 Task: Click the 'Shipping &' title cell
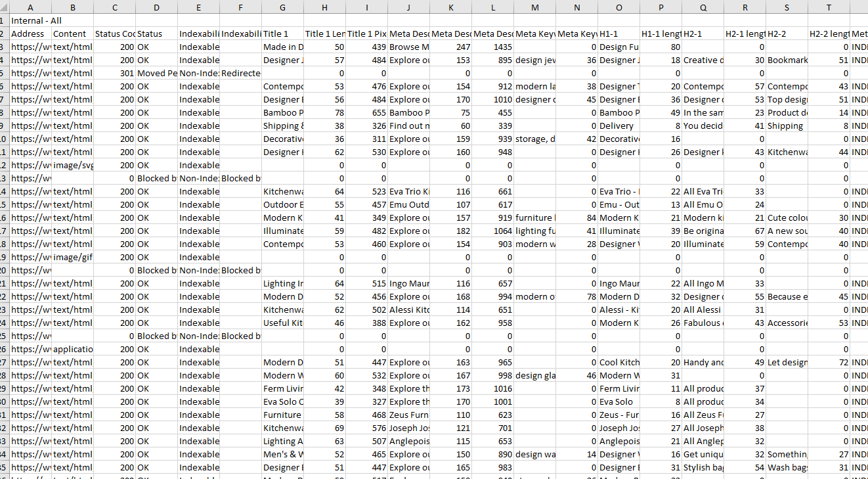[x=282, y=125]
